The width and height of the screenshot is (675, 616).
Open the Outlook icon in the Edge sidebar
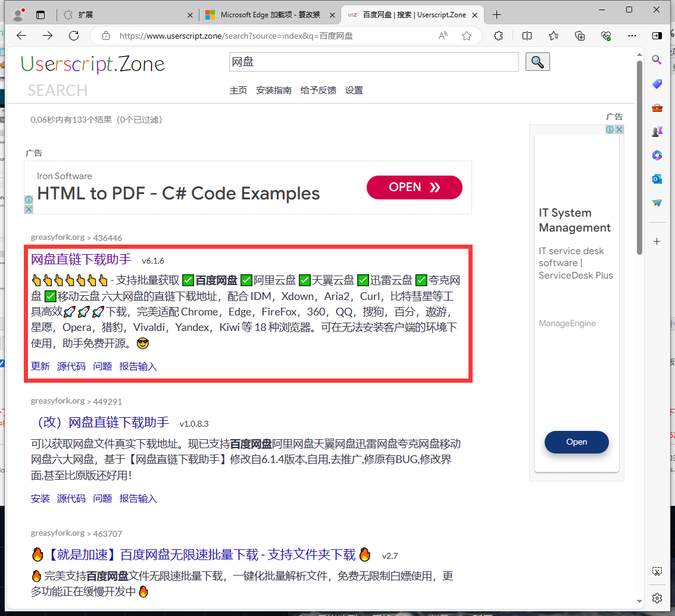point(657,179)
